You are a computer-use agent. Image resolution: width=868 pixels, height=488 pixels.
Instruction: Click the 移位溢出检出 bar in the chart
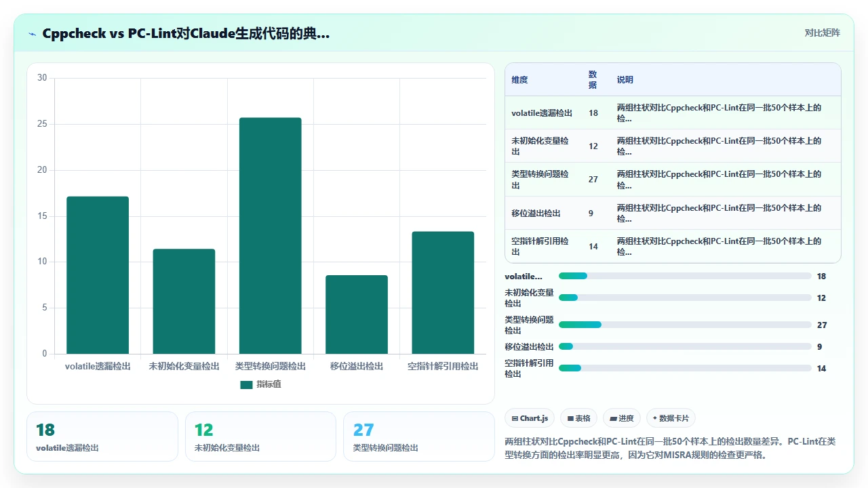tap(357, 314)
